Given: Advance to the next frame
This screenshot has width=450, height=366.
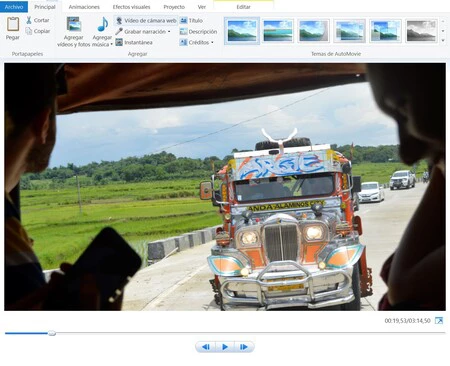Looking at the screenshot, I should click(244, 347).
